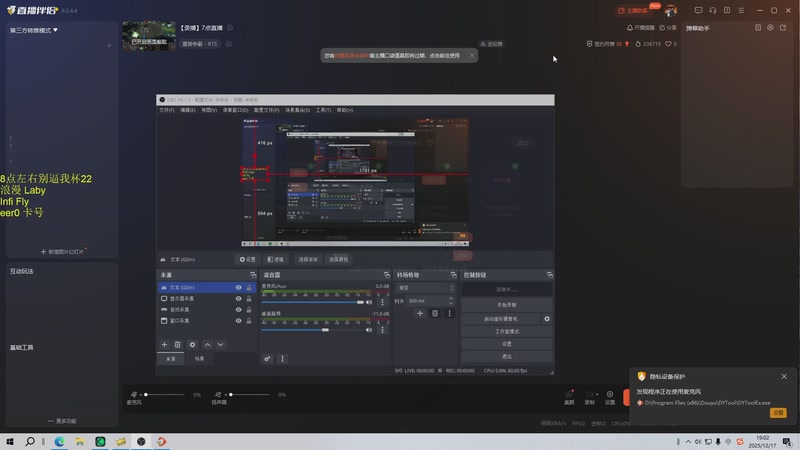Open Windows Start menu
Image resolution: width=800 pixels, height=450 pixels.
10,441
